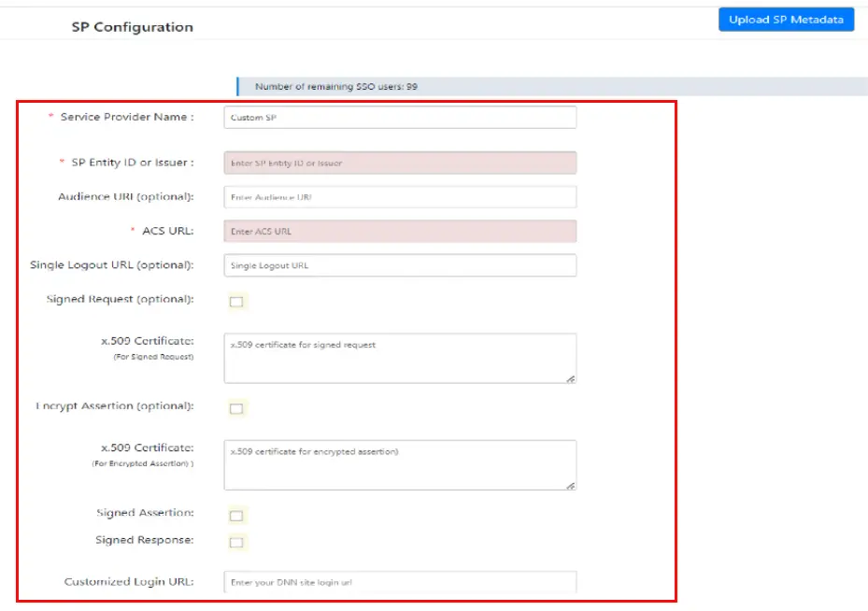The height and width of the screenshot is (611, 868).
Task: Tick the Encrypt Assertion checkbox
Action: coord(236,408)
